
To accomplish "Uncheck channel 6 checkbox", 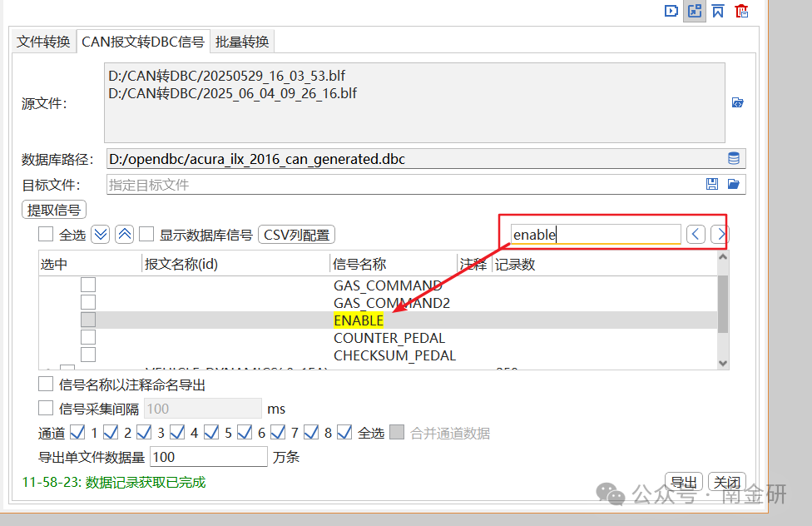I will click(x=245, y=432).
